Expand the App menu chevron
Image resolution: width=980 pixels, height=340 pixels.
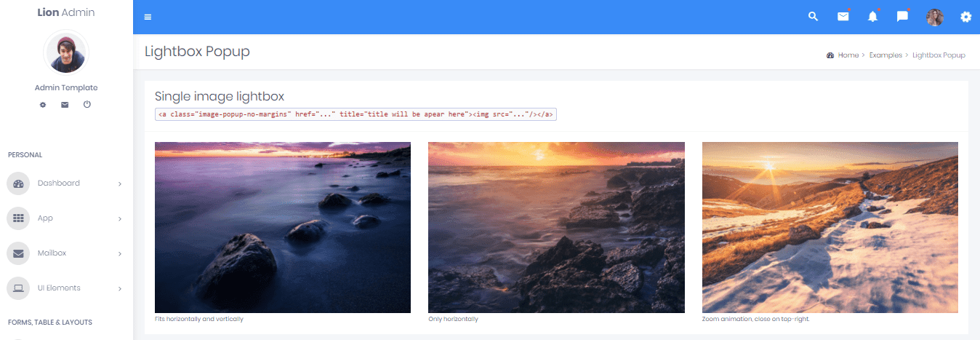pyautogui.click(x=119, y=219)
